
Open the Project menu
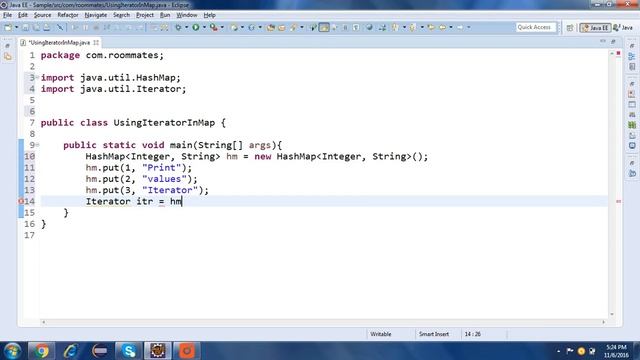[x=145, y=15]
